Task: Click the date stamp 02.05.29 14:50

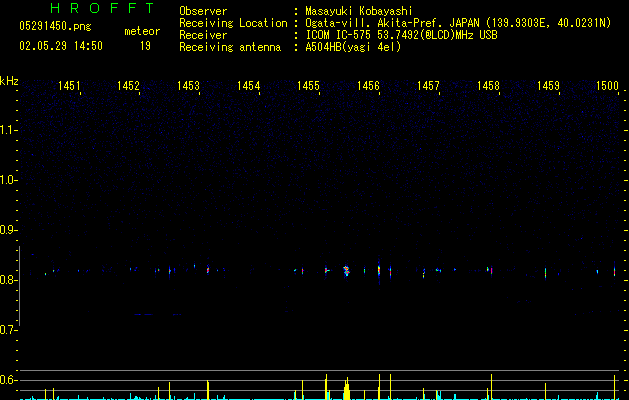Action: (61, 46)
